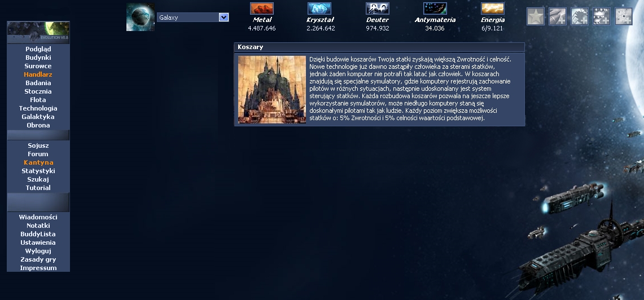View Statystyki page

(38, 171)
